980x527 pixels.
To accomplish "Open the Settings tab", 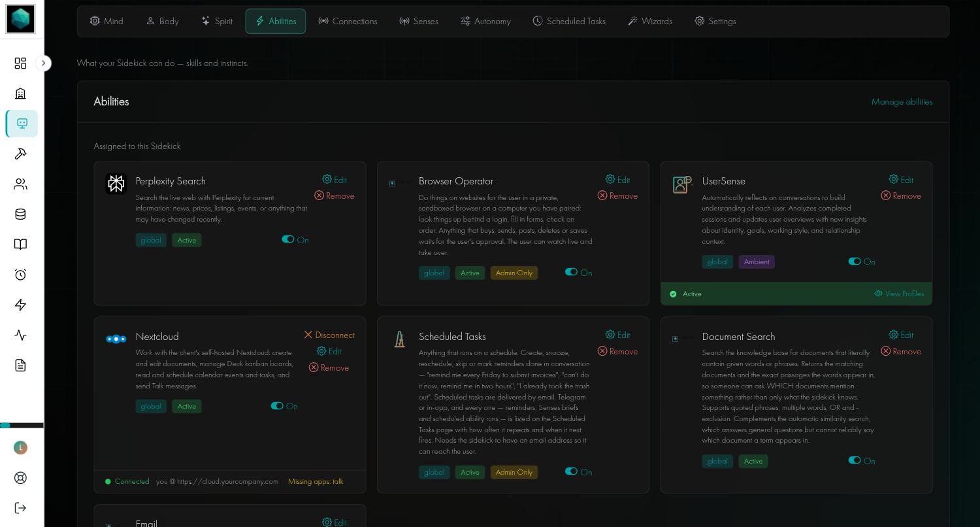I will pyautogui.click(x=715, y=21).
